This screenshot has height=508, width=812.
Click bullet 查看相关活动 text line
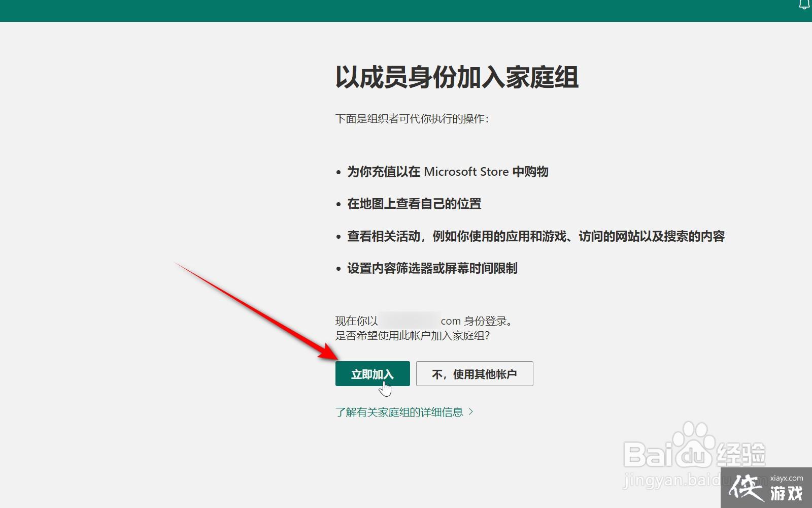click(x=536, y=236)
